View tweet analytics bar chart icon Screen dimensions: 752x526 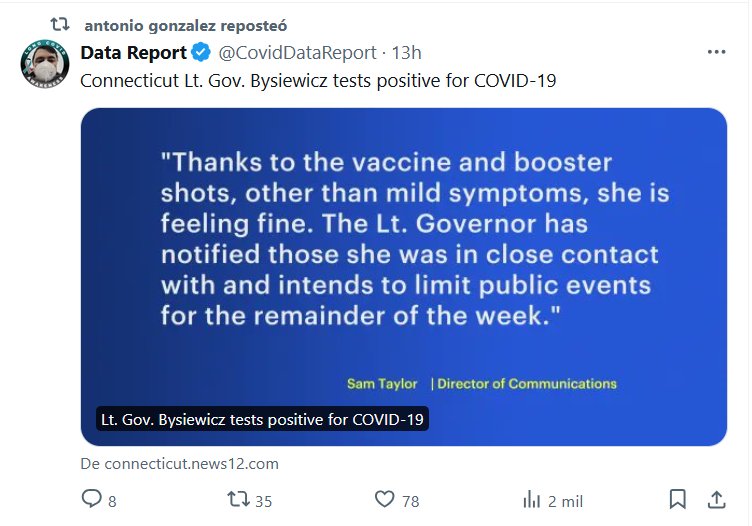click(x=531, y=498)
